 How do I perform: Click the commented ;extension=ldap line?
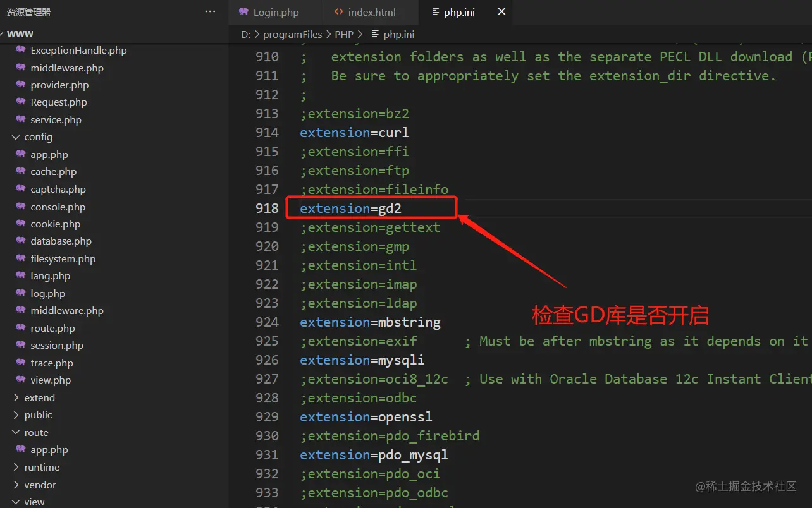tap(358, 303)
